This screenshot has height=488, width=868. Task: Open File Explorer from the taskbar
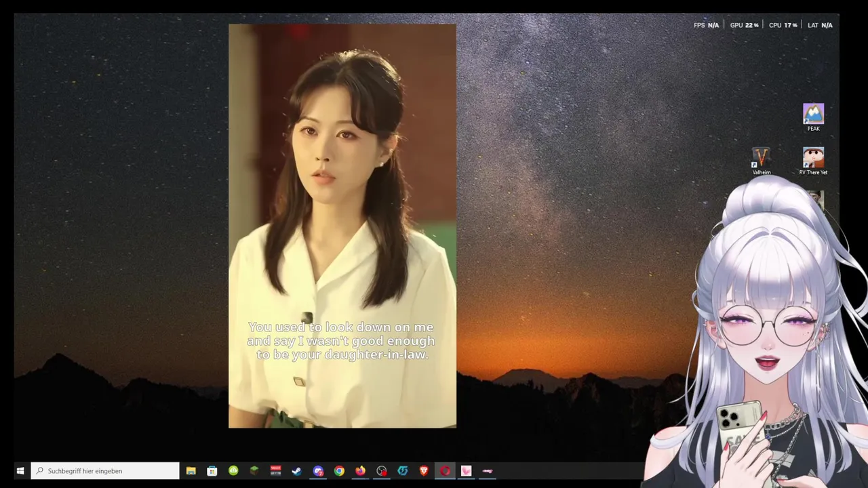(191, 471)
